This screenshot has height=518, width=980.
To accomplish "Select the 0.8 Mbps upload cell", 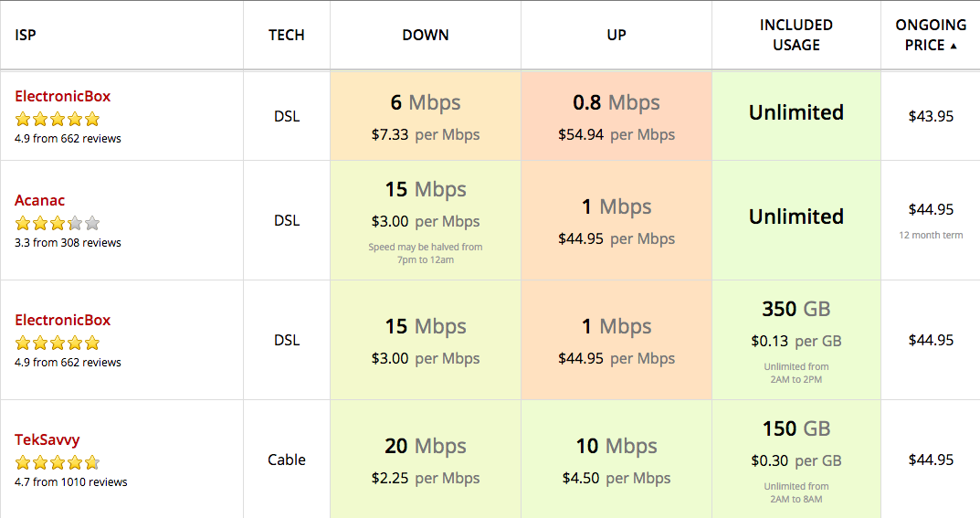I will pos(616,116).
